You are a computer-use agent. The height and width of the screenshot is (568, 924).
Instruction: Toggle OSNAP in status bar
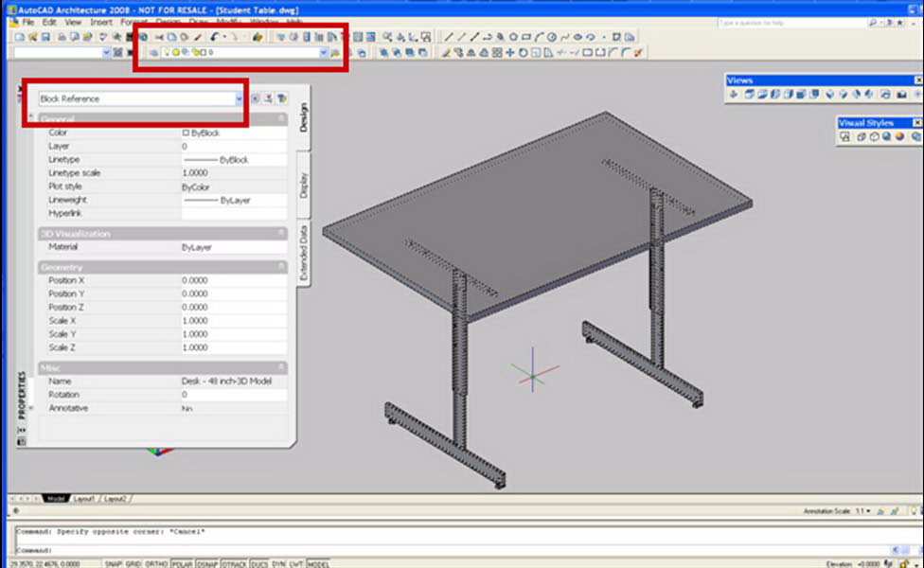[x=206, y=564]
